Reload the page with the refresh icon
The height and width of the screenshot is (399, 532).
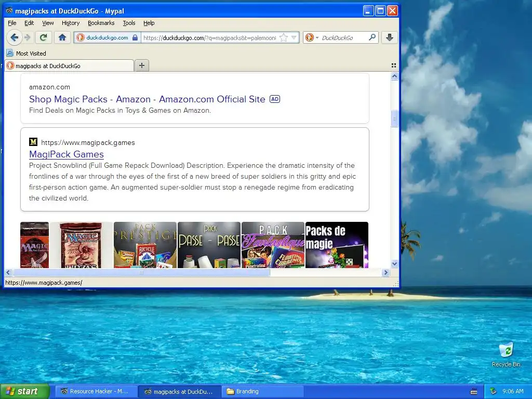[x=44, y=37]
